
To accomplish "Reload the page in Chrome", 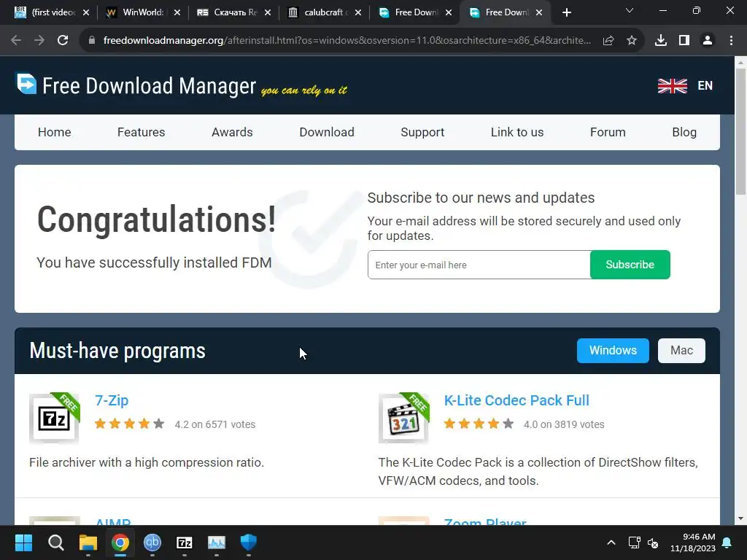I will pos(63,41).
